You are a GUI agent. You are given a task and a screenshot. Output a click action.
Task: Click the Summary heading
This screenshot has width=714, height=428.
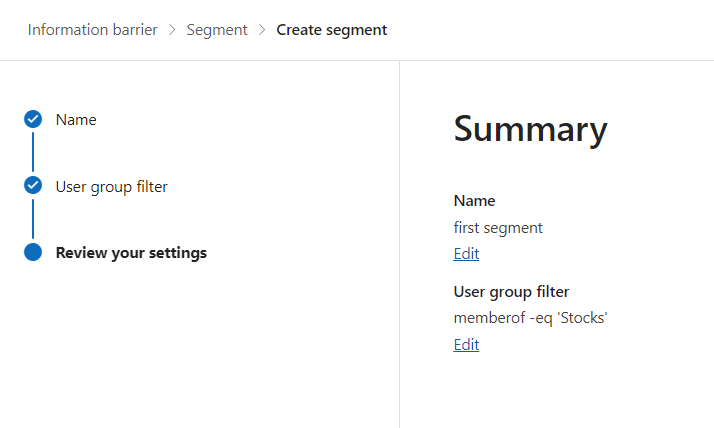point(530,130)
